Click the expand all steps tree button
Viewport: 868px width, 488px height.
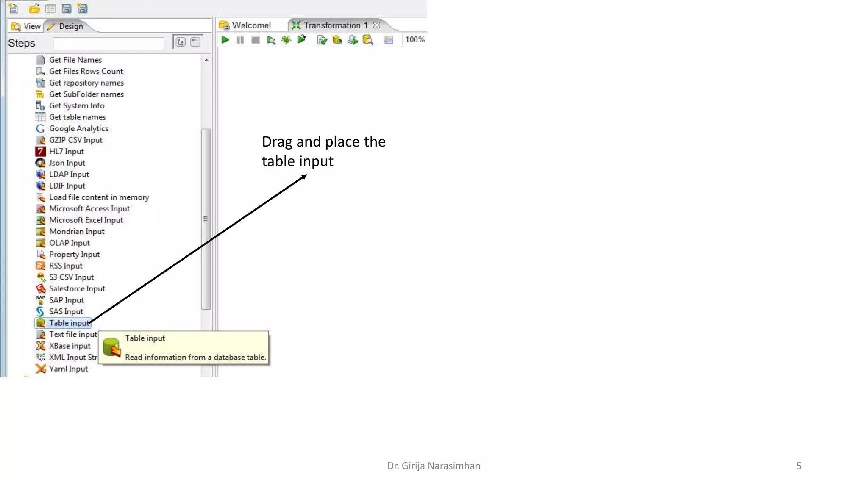point(181,42)
